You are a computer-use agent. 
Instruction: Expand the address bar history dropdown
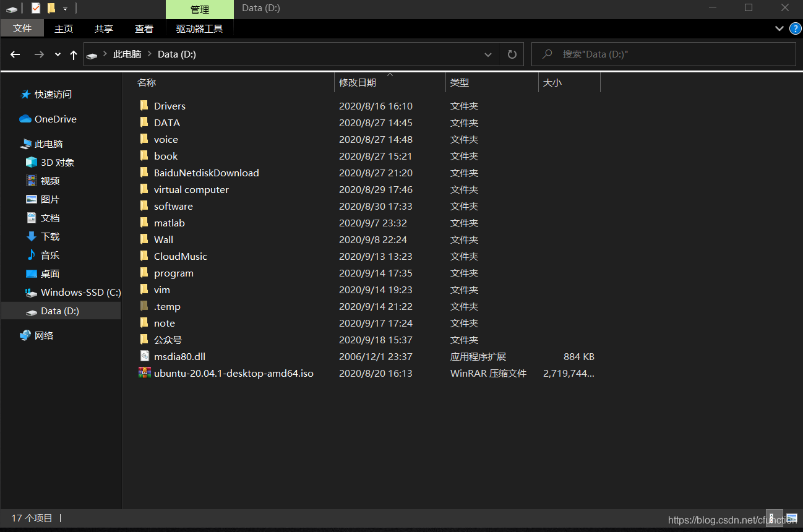488,54
